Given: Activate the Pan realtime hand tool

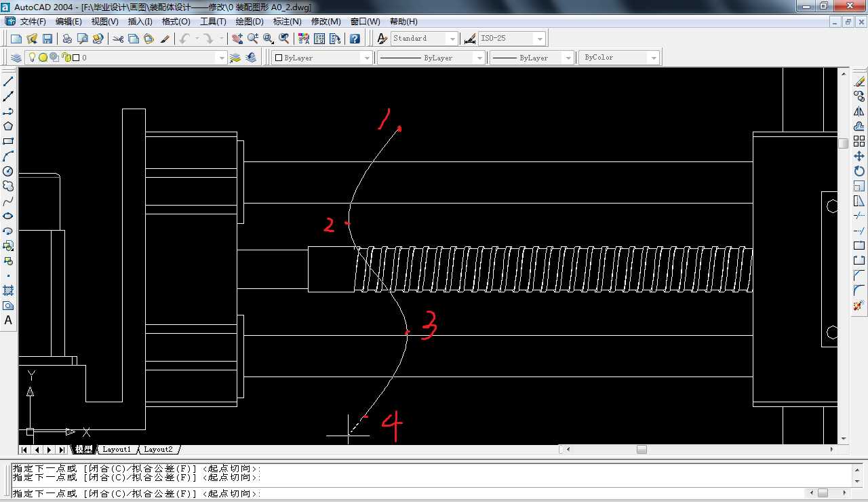Looking at the screenshot, I should coord(237,39).
